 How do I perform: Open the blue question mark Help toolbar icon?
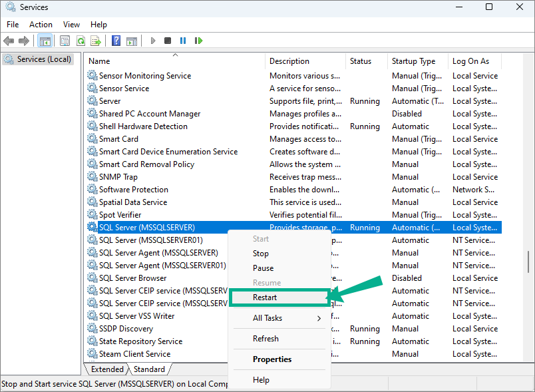(116, 41)
